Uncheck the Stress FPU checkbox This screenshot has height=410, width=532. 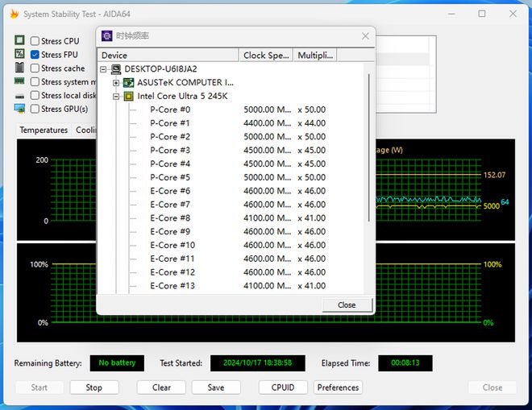(35, 55)
